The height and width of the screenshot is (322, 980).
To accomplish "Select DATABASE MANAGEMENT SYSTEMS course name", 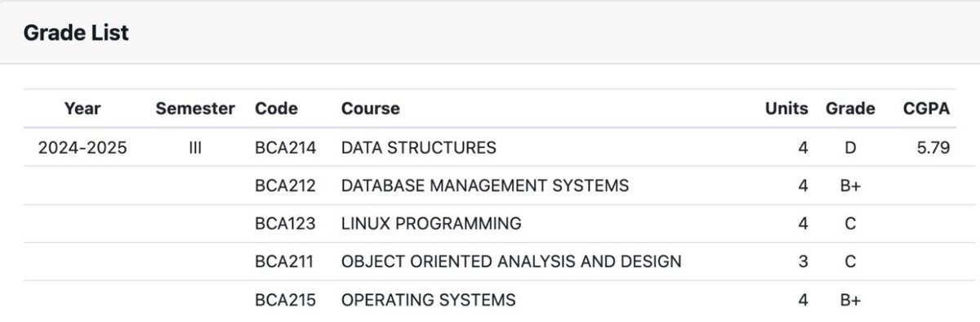I will (x=485, y=186).
